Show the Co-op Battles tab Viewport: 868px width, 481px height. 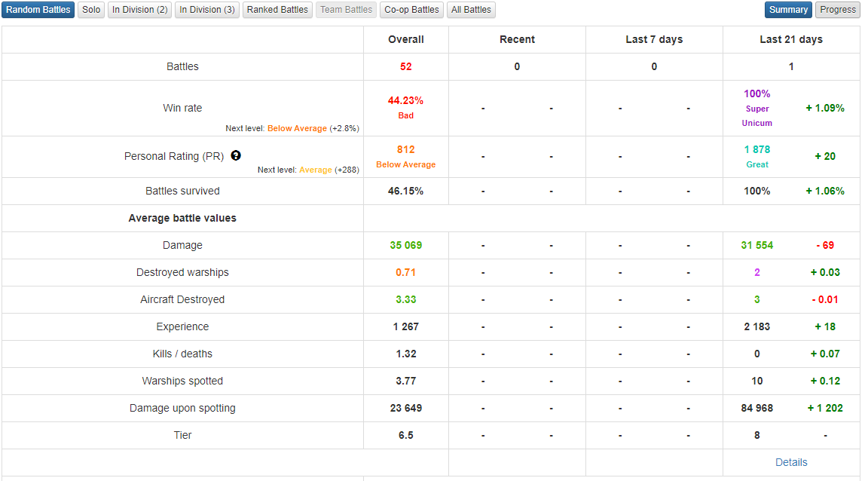coord(411,10)
